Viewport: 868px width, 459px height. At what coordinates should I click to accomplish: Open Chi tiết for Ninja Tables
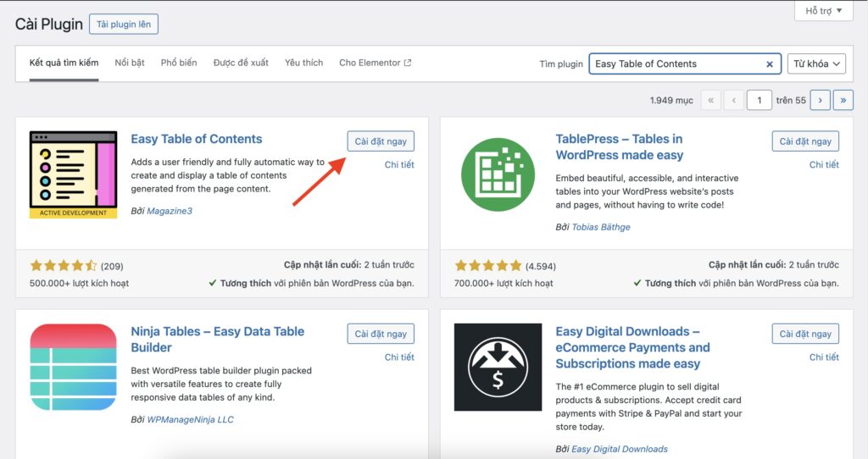(x=399, y=357)
